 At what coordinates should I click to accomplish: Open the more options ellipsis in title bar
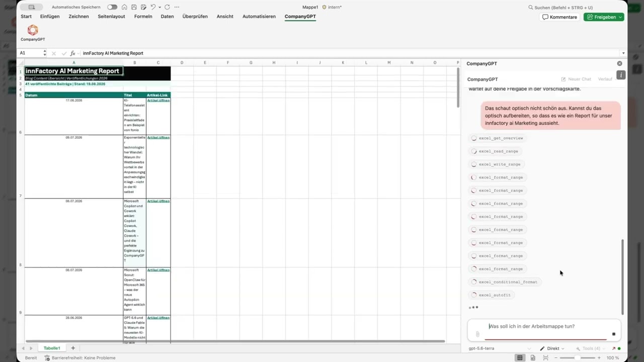[177, 7]
